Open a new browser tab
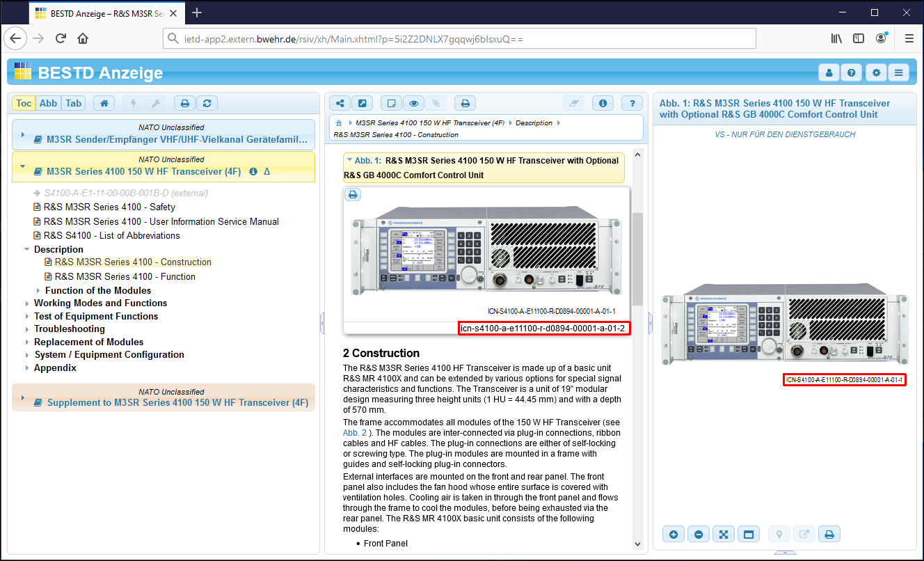Screen dimensions: 924x561 (x=197, y=13)
